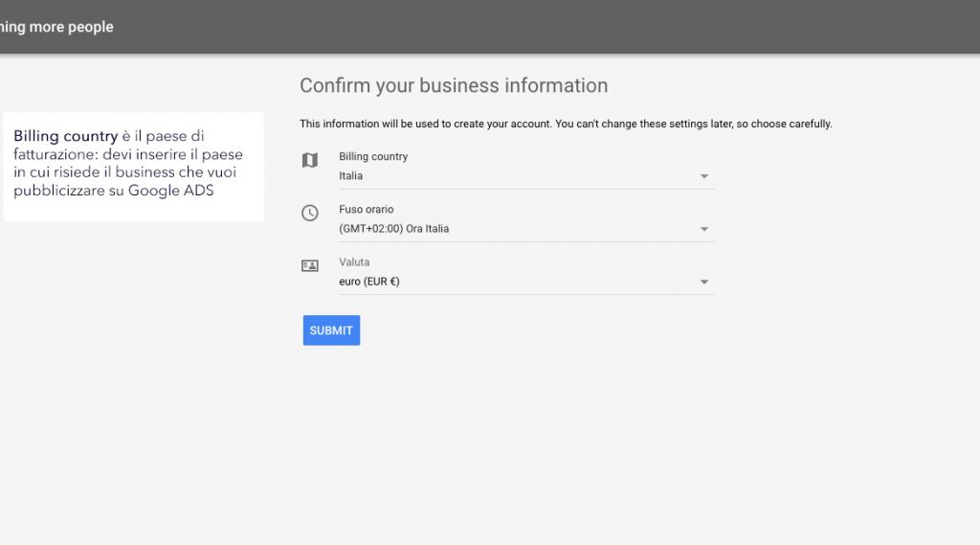Expand the Billing country dropdown arrow
Screen dimensions: 980x545
pyautogui.click(x=704, y=176)
